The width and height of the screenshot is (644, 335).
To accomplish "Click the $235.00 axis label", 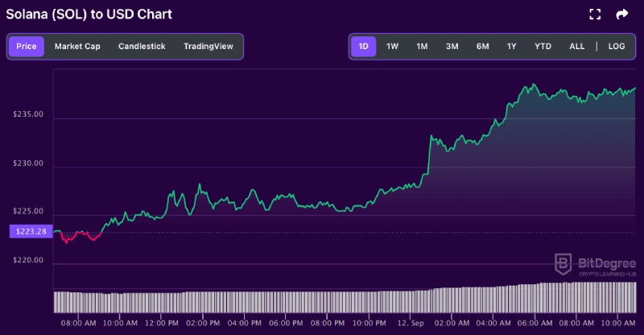I will point(28,114).
